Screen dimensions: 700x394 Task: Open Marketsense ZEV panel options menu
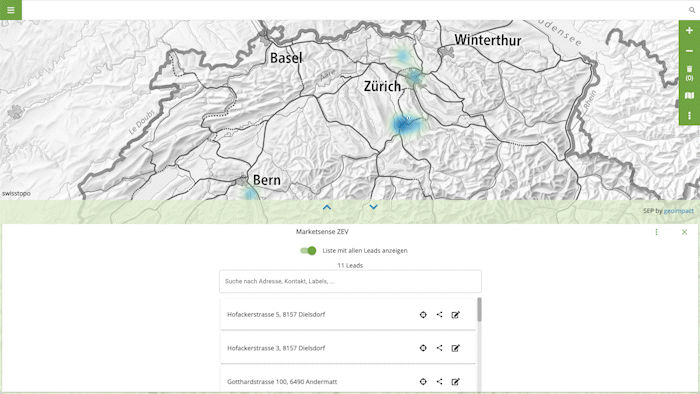point(656,232)
